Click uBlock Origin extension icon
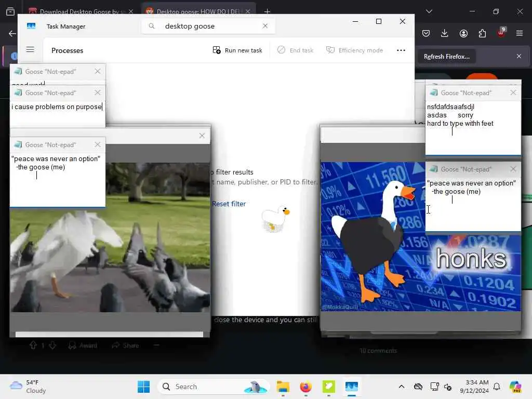The width and height of the screenshot is (532, 399). coord(501,33)
